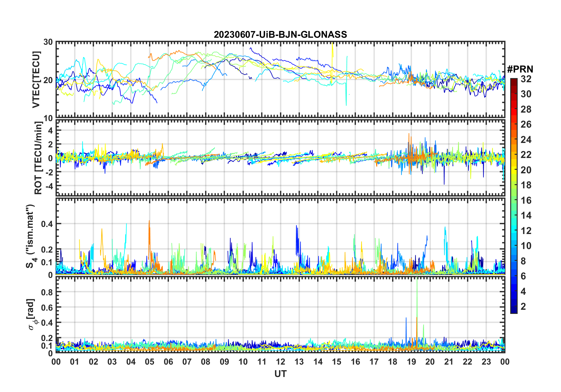
Task: Select the 12 tick on the UT axis
Action: pyautogui.click(x=280, y=362)
